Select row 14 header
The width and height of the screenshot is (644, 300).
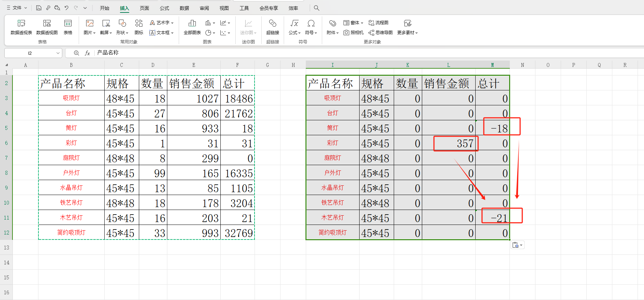(x=6, y=262)
